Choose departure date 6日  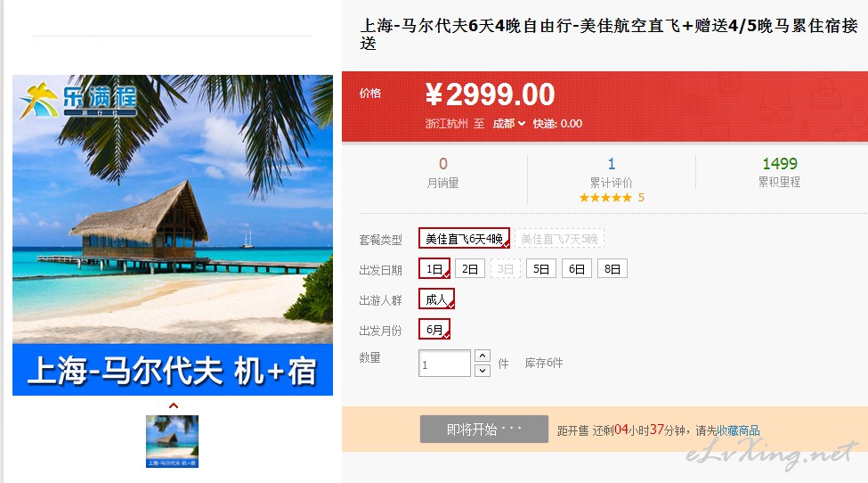(576, 268)
